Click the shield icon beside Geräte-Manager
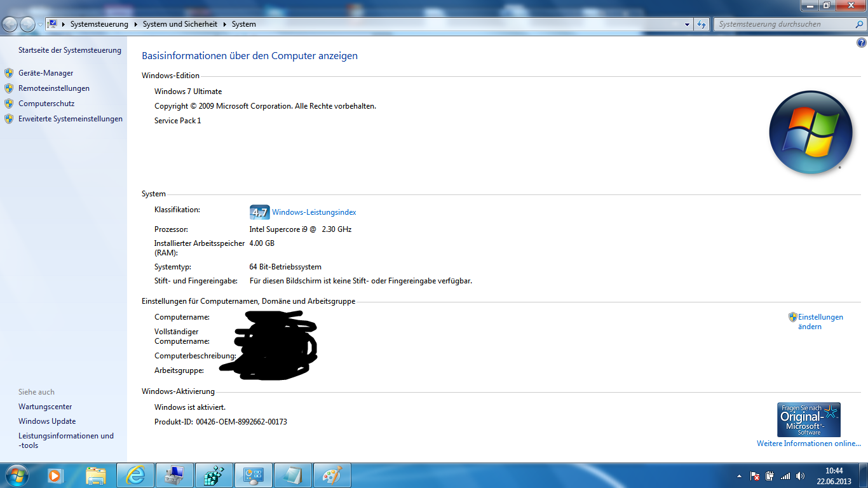The width and height of the screenshot is (868, 488). 9,73
